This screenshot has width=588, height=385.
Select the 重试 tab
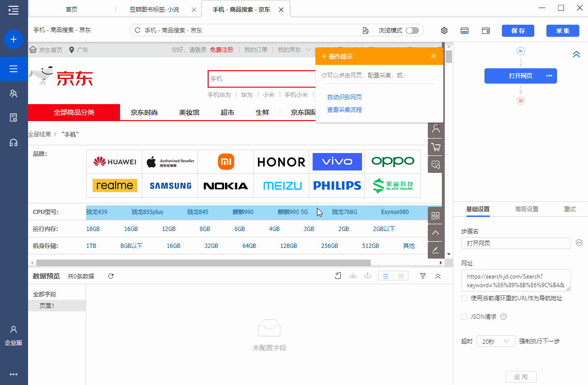[570, 209]
